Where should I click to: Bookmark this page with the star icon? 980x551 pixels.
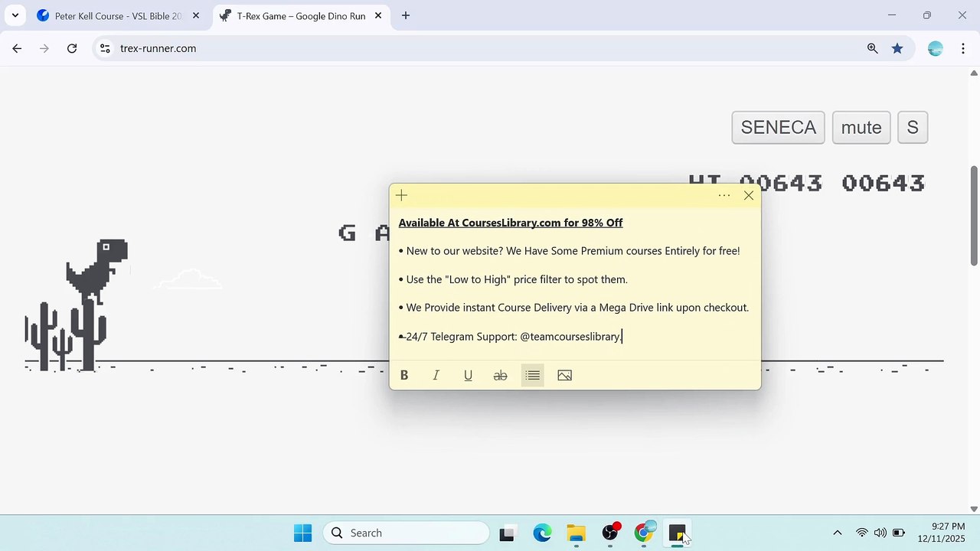pyautogui.click(x=897, y=48)
